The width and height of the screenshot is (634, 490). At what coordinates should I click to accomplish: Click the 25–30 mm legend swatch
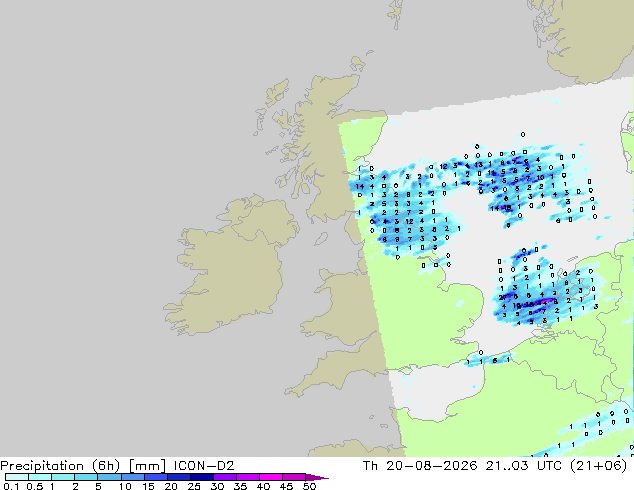[x=202, y=477]
